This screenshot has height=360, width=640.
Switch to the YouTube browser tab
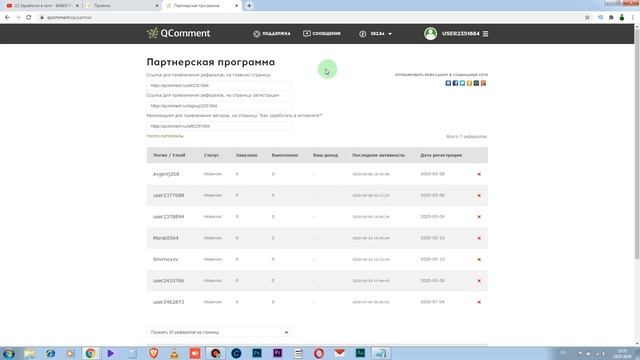pyautogui.click(x=41, y=6)
